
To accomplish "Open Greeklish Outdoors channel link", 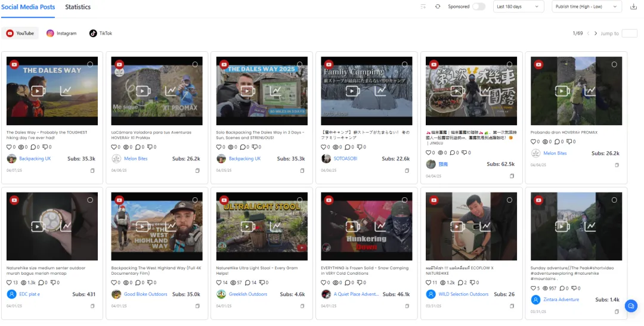I will (248, 294).
